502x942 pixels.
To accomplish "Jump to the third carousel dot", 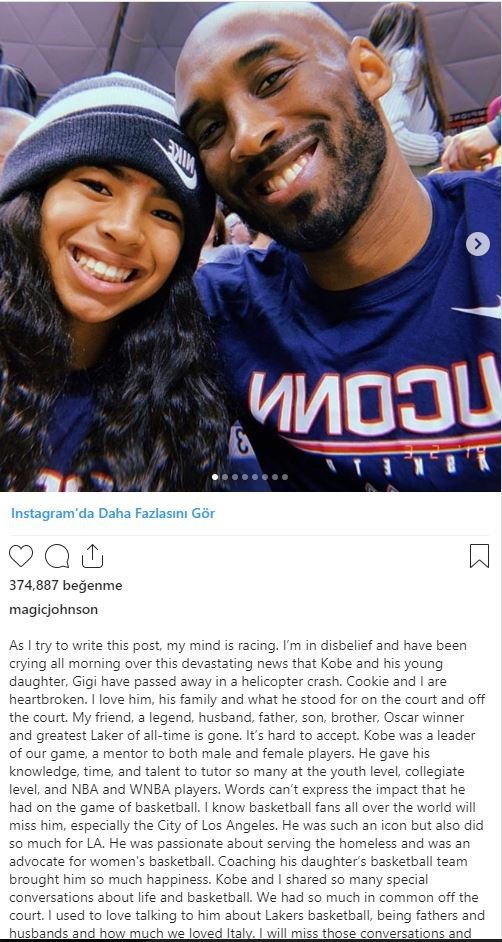I will [235, 477].
